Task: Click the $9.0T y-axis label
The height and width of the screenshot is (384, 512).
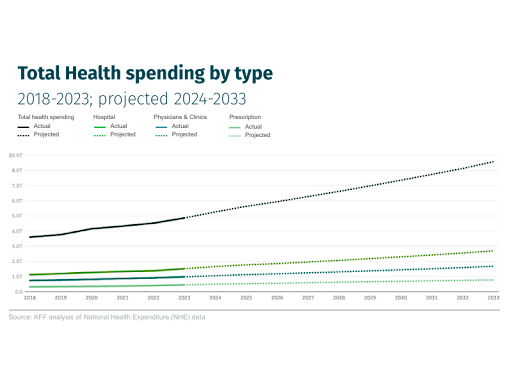Action: click(x=16, y=155)
